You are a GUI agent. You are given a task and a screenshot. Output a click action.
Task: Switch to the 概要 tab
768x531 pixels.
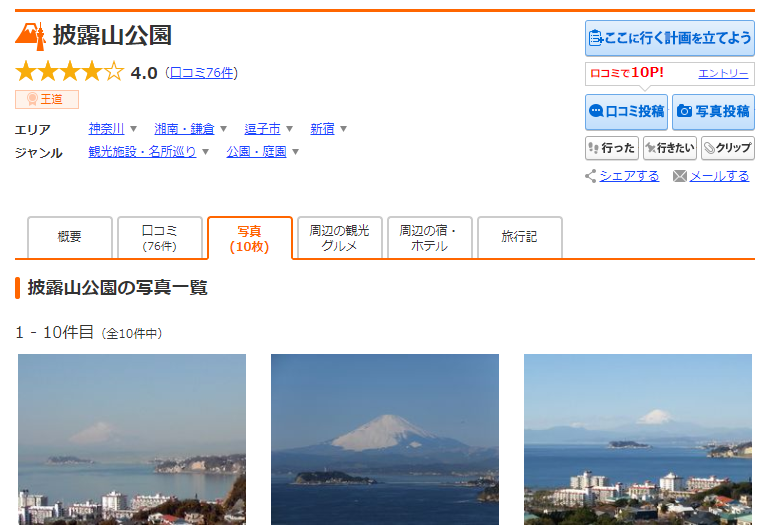pos(70,237)
